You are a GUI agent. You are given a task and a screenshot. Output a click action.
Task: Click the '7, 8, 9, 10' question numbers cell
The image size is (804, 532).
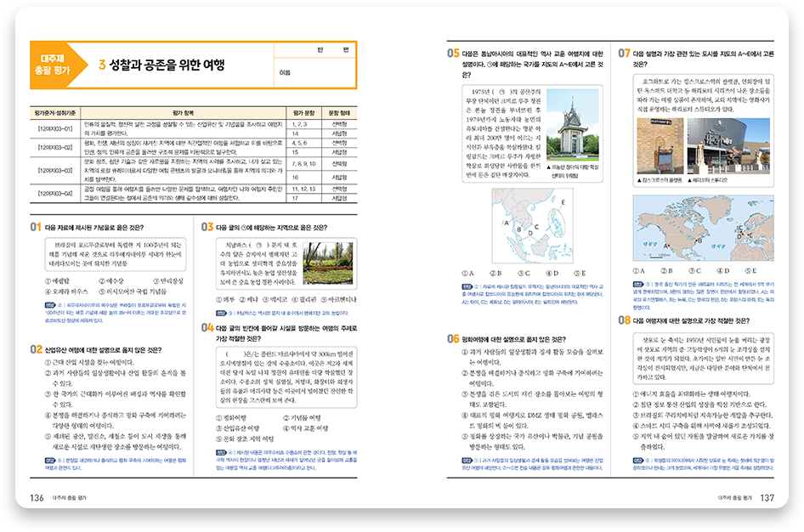[304, 164]
